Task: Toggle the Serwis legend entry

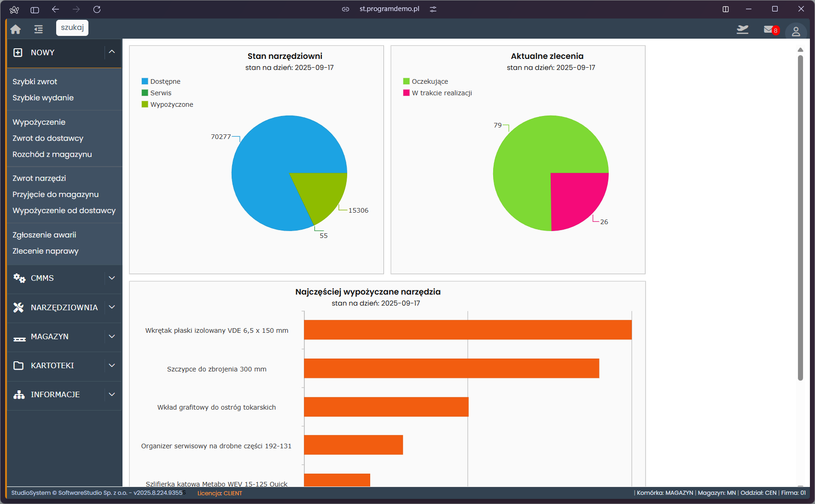Action: click(145, 93)
